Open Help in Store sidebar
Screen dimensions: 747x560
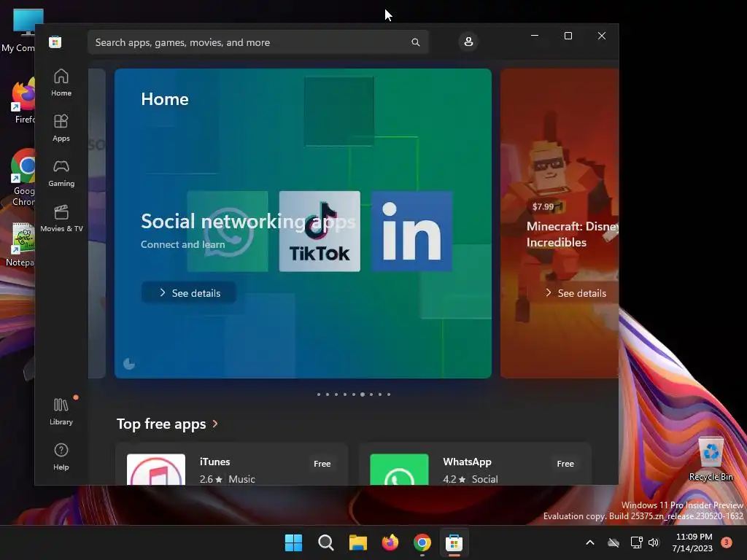tap(61, 456)
